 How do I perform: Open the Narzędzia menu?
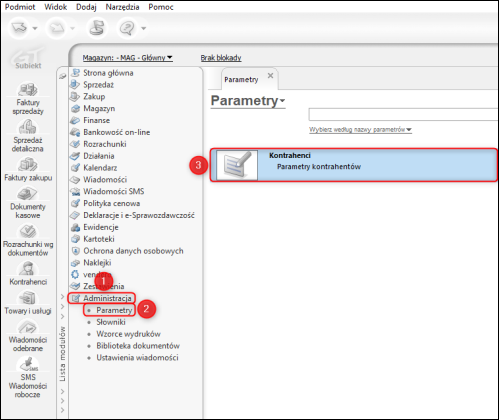122,7
